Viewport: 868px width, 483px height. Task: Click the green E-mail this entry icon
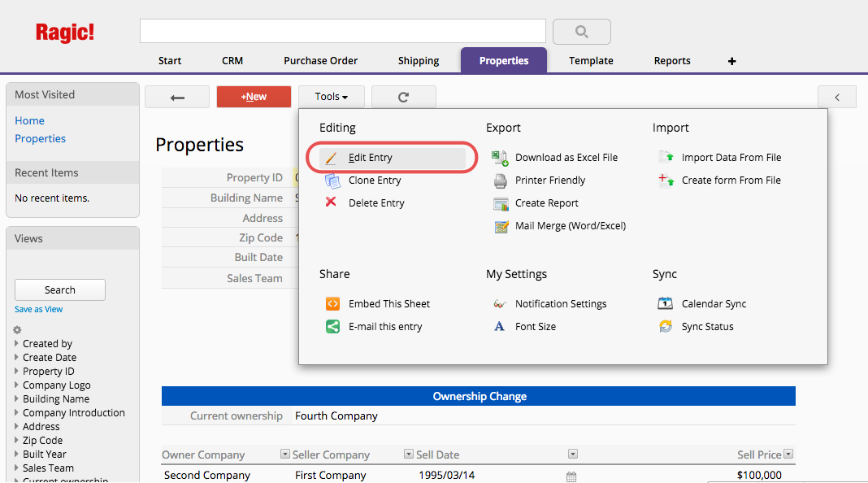click(x=332, y=327)
